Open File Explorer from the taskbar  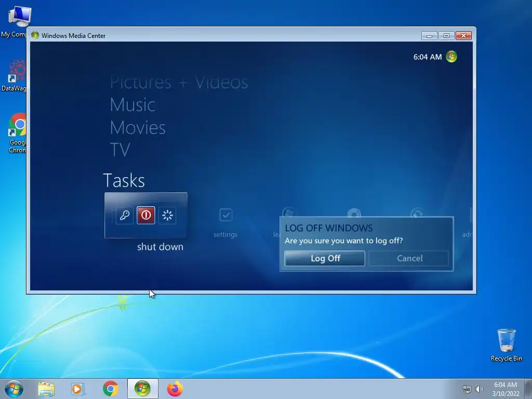point(46,389)
